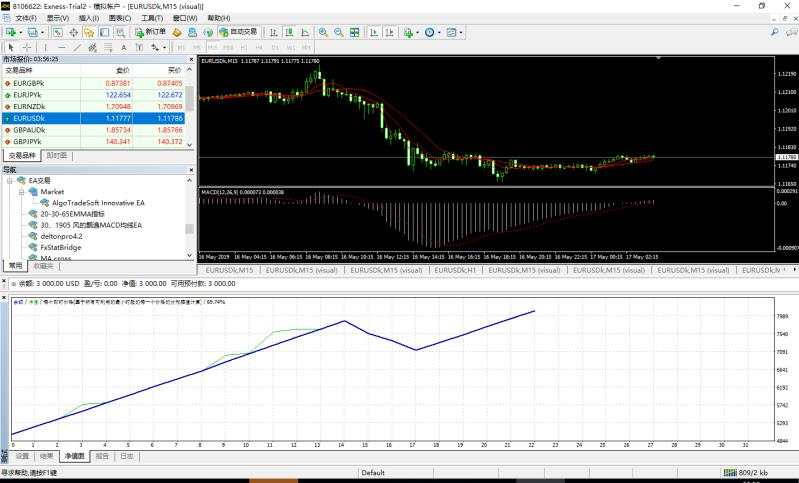Open the 报告 tab in the tester panel
This screenshot has height=483, width=799.
click(x=101, y=455)
